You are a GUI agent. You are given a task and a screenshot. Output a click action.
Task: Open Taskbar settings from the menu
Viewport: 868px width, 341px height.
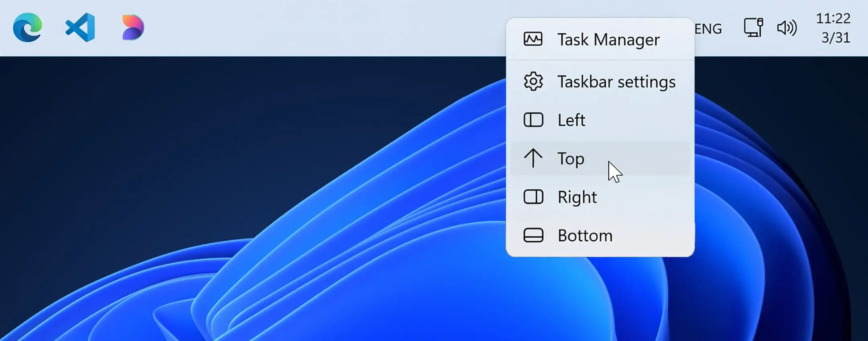tap(600, 82)
